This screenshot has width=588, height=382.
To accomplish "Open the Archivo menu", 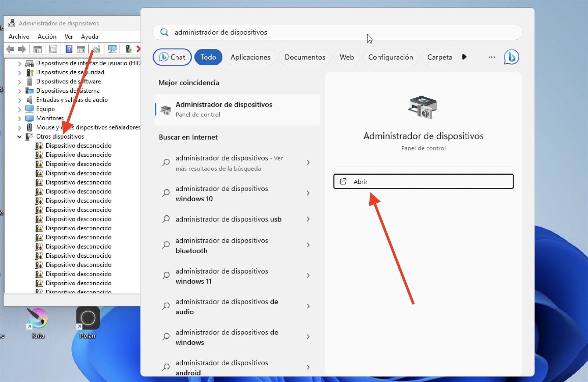I will click(x=19, y=36).
